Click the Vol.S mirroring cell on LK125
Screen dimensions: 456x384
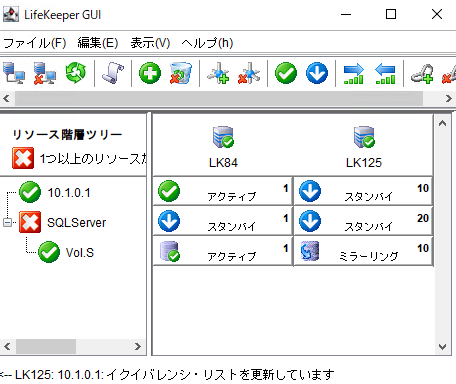[363, 251]
